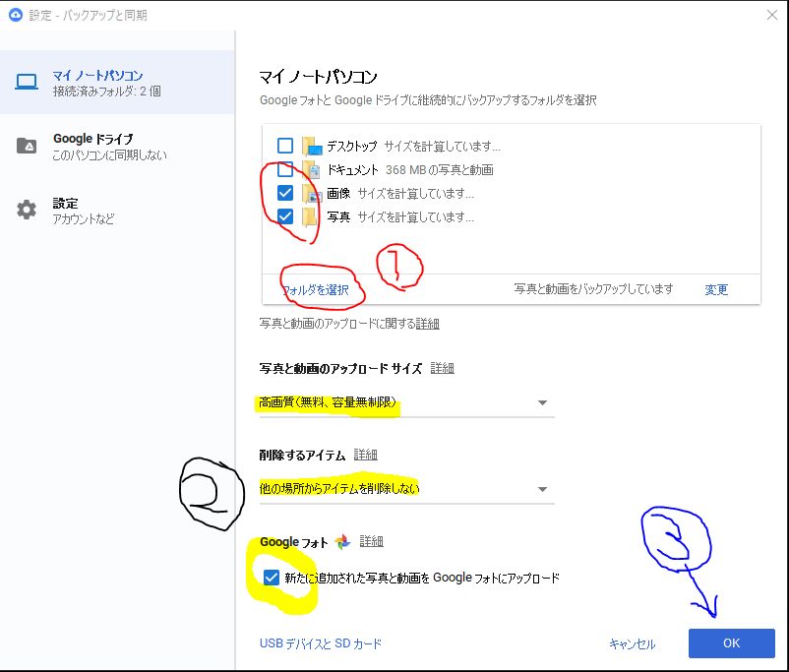
Task: Open the 写真と動画のアップロード サイズ dropdown
Action: 541,402
